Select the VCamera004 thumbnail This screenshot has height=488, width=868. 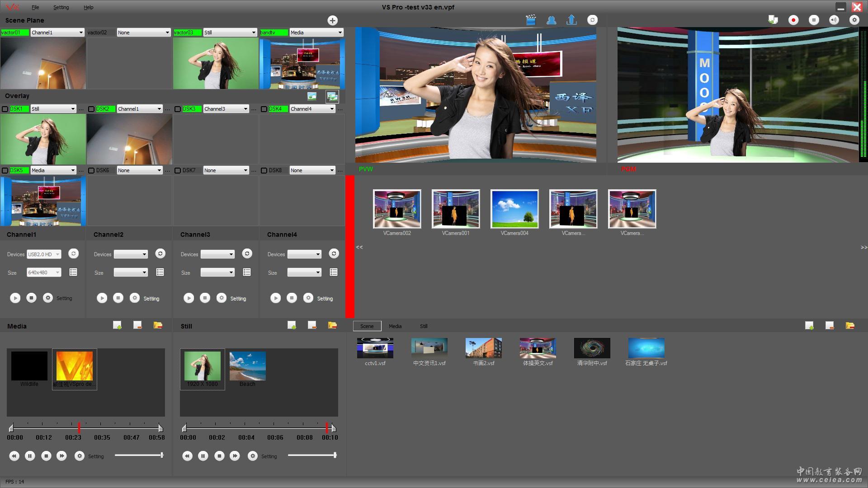[514, 209]
